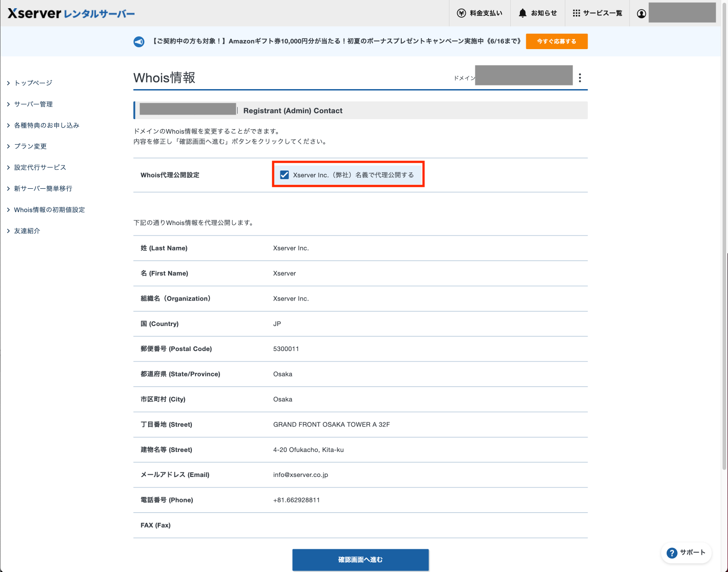Select 新サーバー簡単移行 in the sidebar
The width and height of the screenshot is (728, 572).
click(44, 188)
